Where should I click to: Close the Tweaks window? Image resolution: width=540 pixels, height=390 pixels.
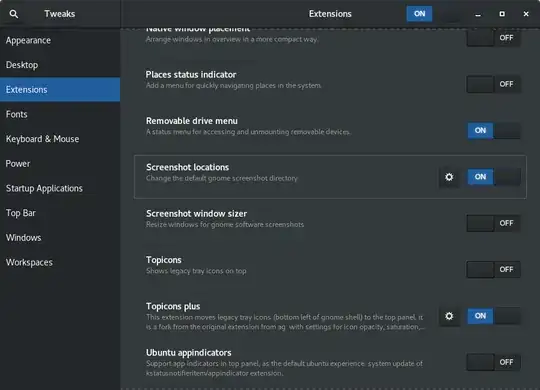526,14
